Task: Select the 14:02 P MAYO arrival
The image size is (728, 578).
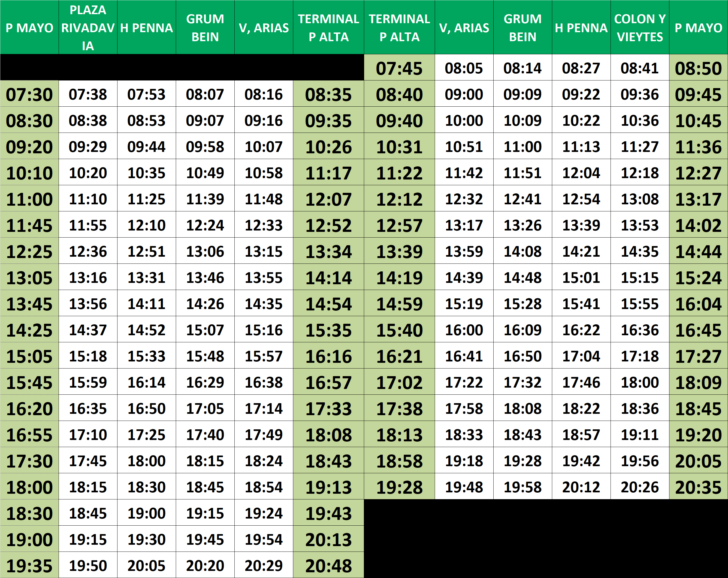Action: pyautogui.click(x=698, y=225)
